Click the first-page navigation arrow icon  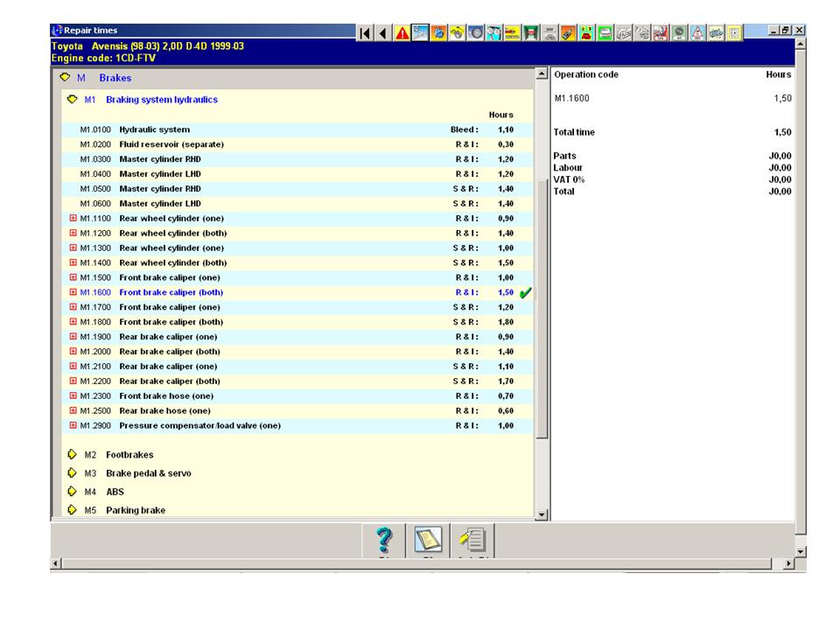tap(365, 33)
